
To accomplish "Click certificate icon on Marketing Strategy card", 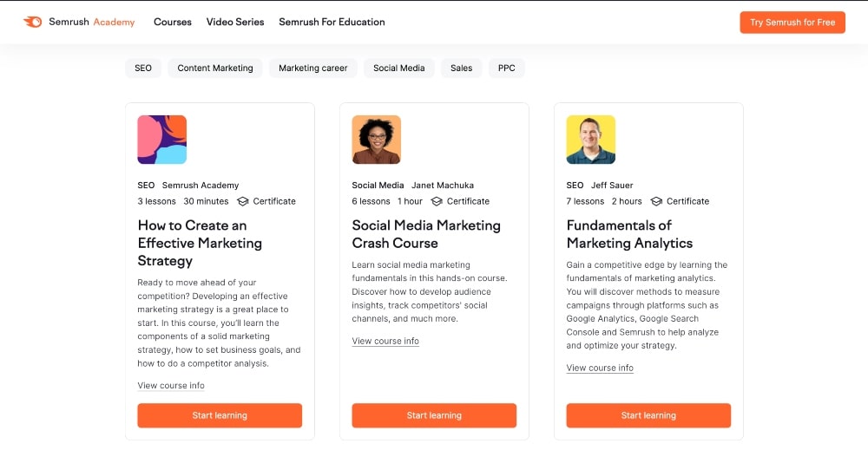I will click(243, 201).
